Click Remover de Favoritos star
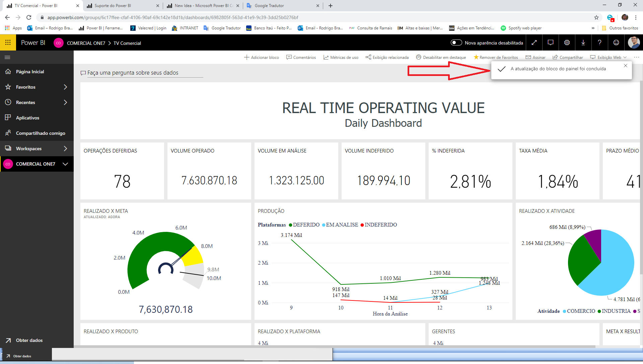 [x=496, y=57]
